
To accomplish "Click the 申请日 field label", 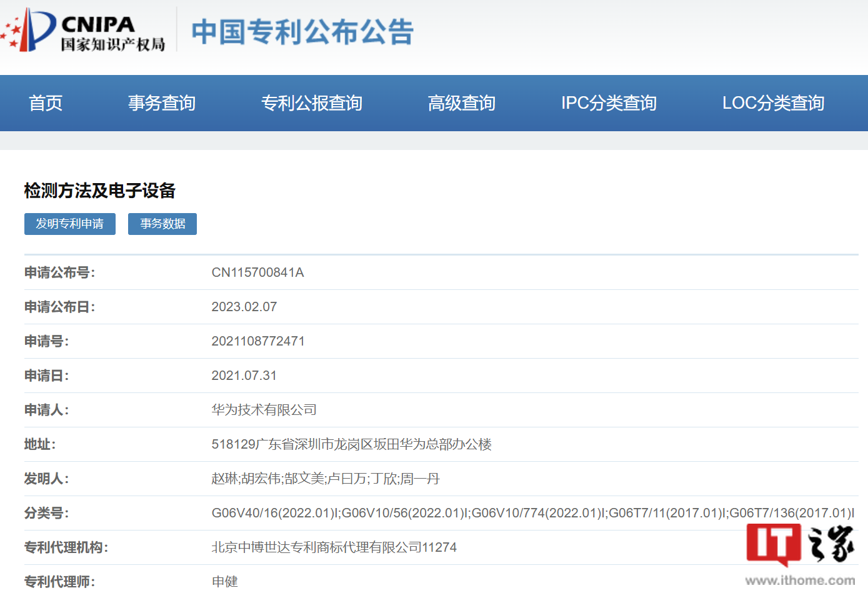I will tap(46, 376).
